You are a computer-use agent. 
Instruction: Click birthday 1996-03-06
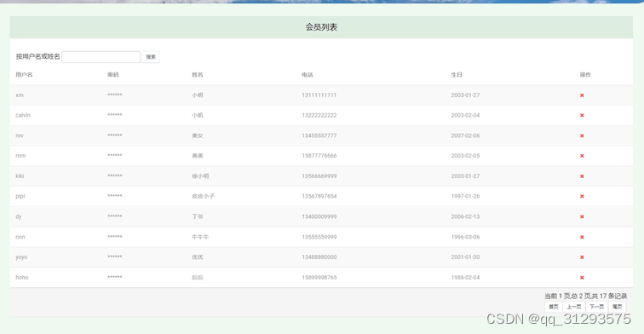click(465, 237)
